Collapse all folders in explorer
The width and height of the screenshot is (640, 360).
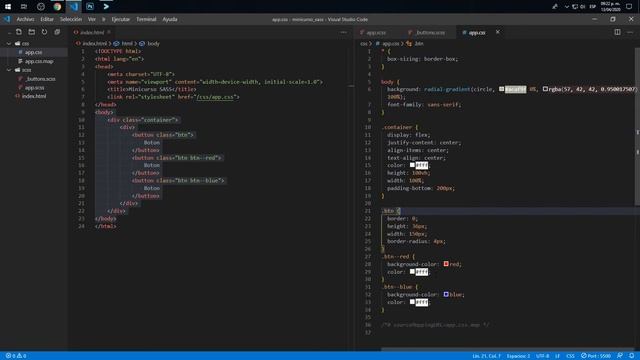click(57, 32)
